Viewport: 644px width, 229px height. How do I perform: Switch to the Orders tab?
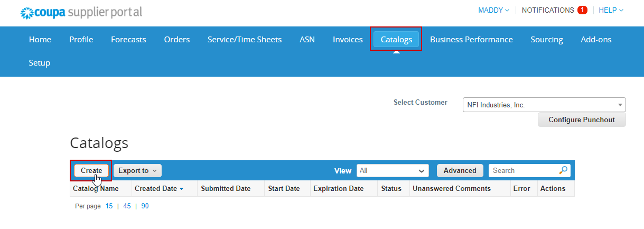[x=177, y=39]
